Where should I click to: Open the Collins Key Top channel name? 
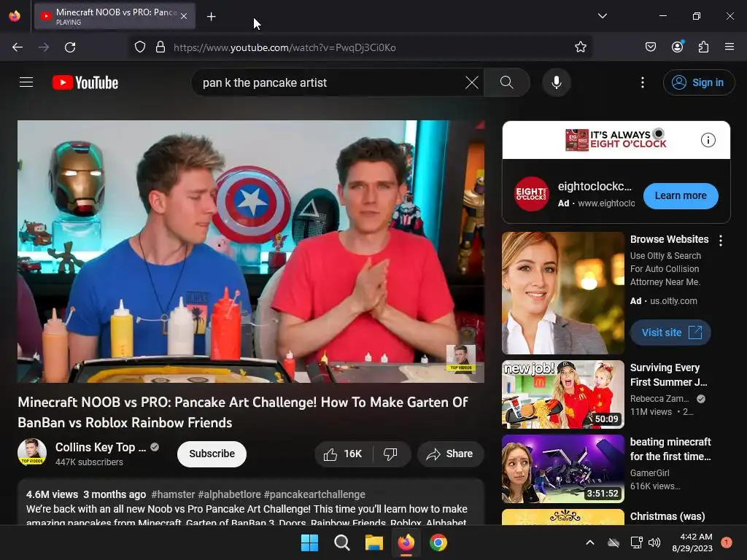101,447
